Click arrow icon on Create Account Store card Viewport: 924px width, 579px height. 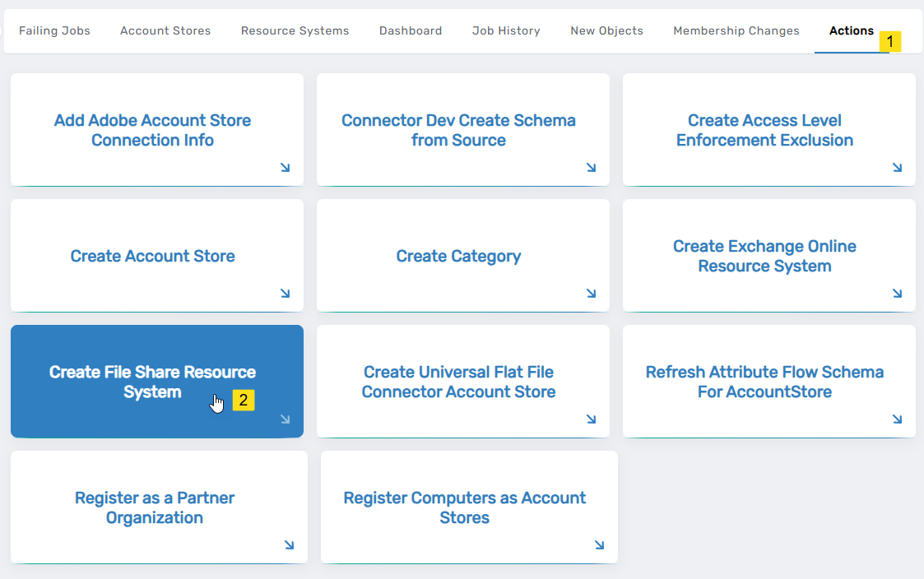tap(285, 294)
